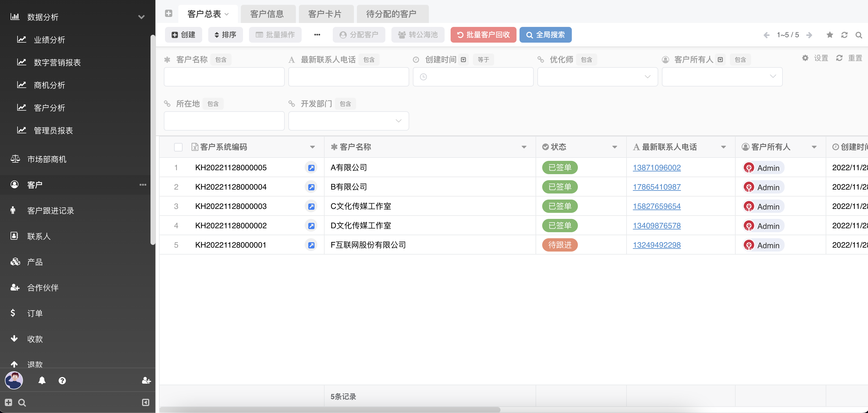Open the 客户总表 tab dropdown chevron
868x413 pixels.
click(227, 14)
